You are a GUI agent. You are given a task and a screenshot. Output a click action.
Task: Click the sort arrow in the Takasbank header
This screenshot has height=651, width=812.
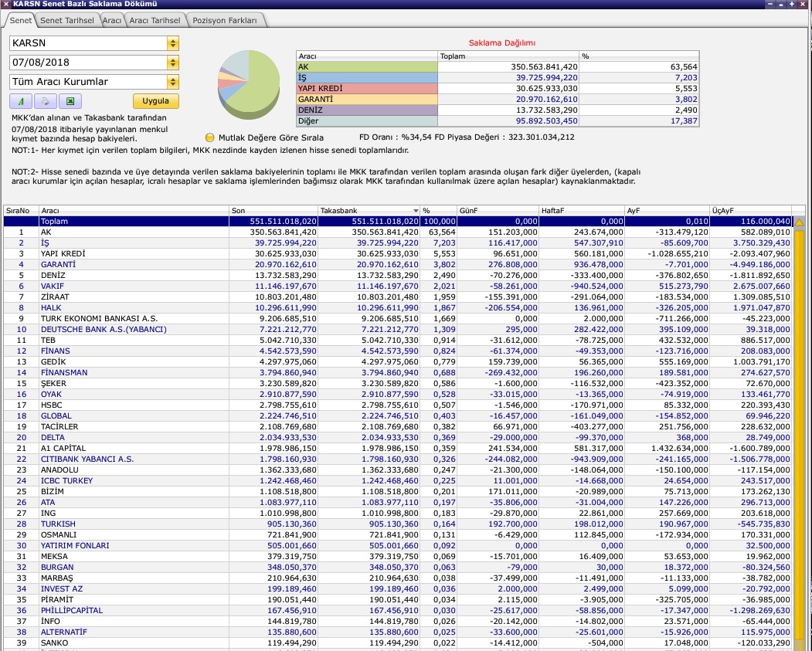point(416,211)
